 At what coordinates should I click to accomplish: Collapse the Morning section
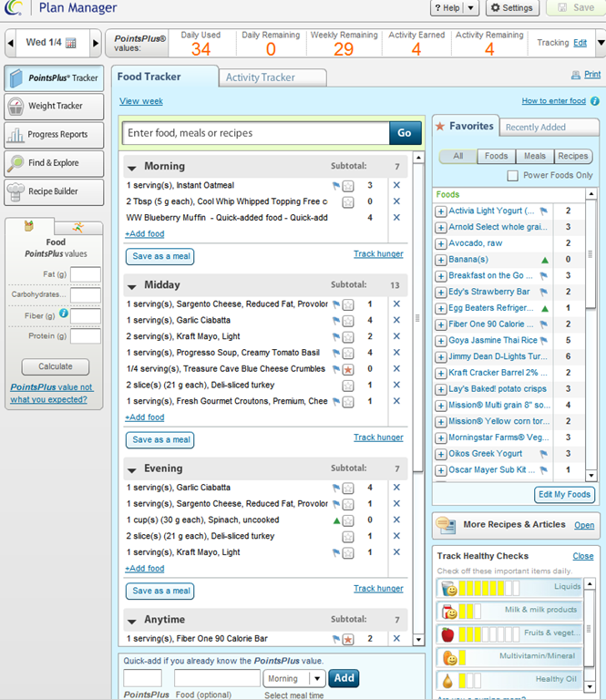(x=131, y=168)
